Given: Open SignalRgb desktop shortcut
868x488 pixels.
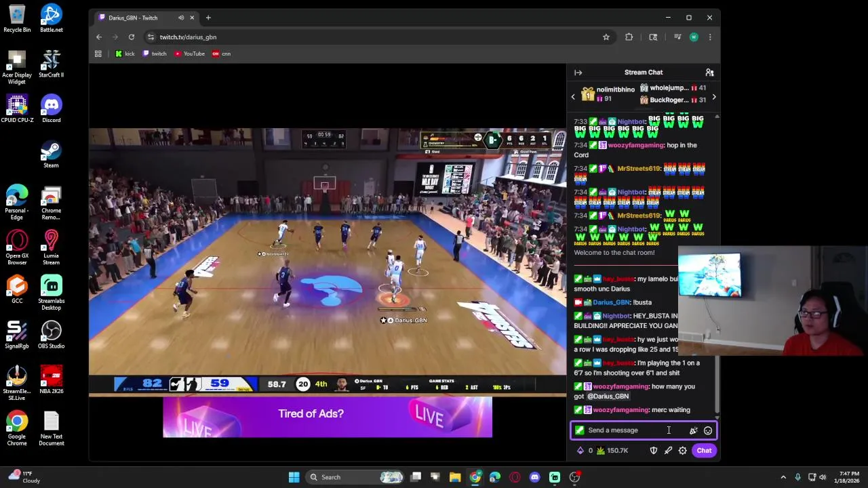Looking at the screenshot, I should [17, 334].
